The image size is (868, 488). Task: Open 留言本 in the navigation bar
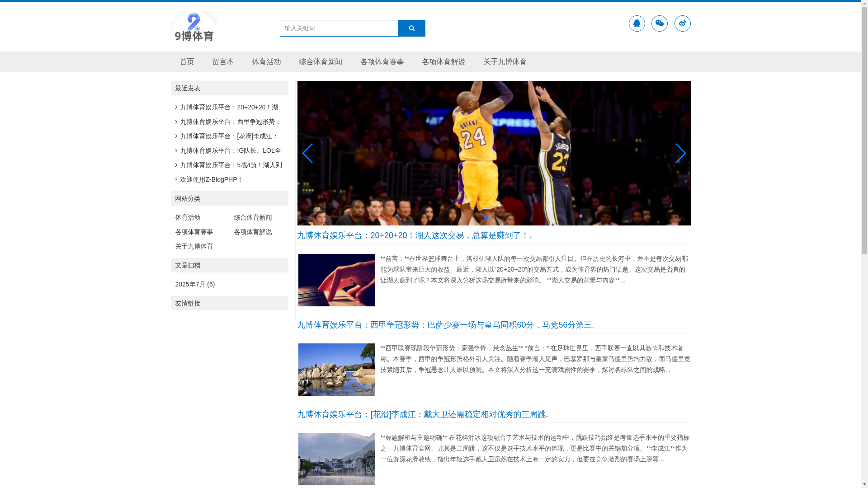pos(223,62)
